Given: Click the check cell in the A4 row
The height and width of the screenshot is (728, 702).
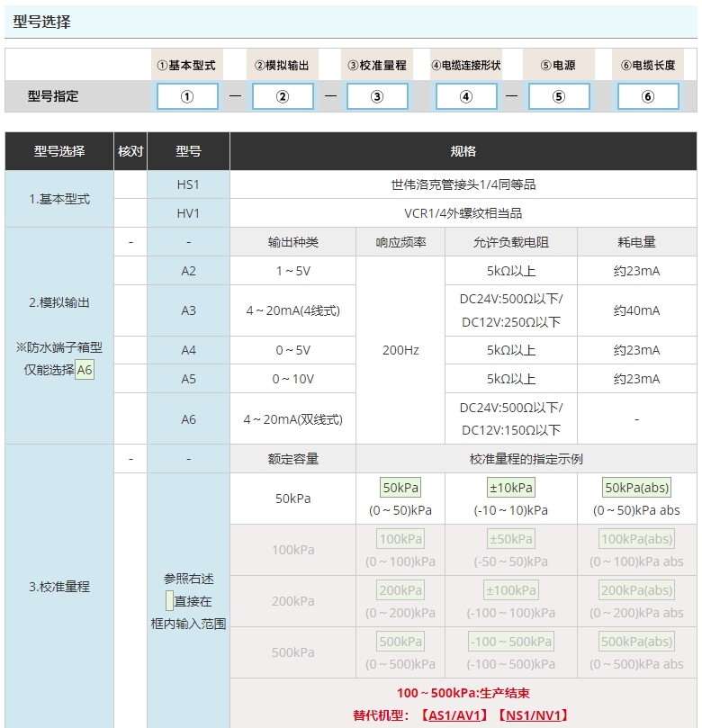Looking at the screenshot, I should [x=130, y=350].
